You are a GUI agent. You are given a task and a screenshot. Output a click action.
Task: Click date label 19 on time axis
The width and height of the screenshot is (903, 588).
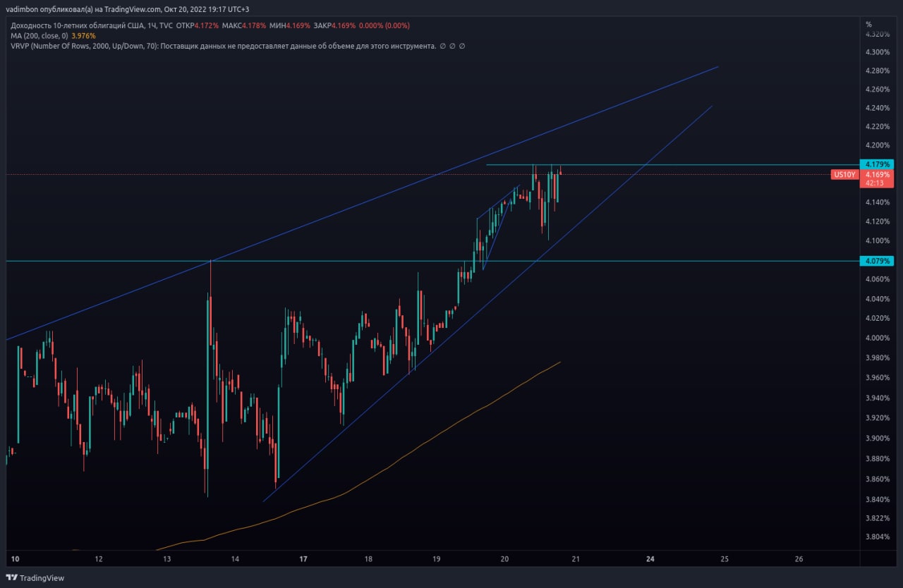437,559
